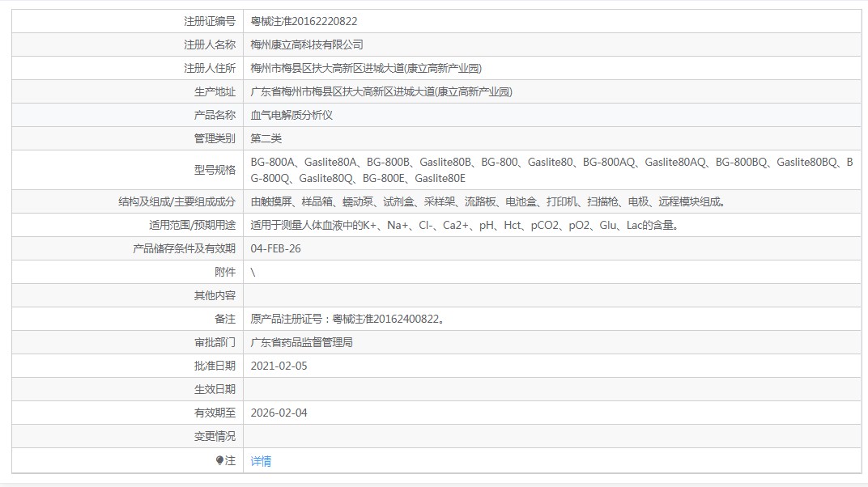
Task: Select model list starting with BG-800A
Action: pos(551,170)
